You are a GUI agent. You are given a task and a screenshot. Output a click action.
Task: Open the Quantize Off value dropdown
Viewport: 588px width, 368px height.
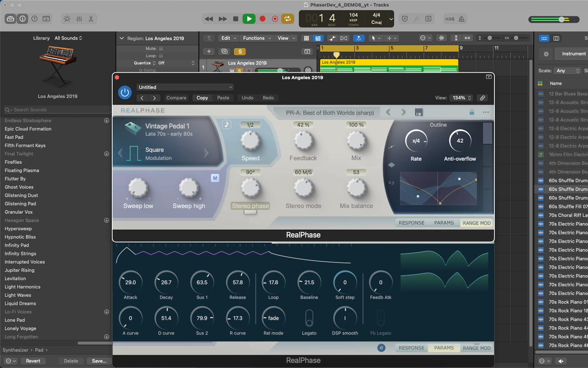pyautogui.click(x=176, y=63)
